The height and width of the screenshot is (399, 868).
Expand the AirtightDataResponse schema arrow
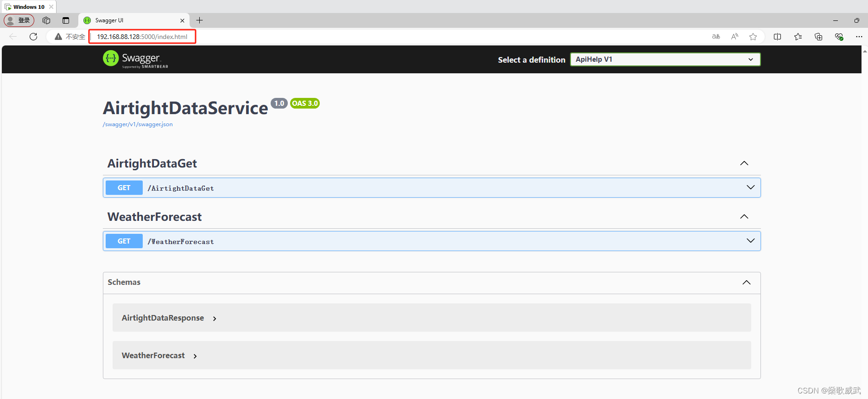(x=215, y=319)
